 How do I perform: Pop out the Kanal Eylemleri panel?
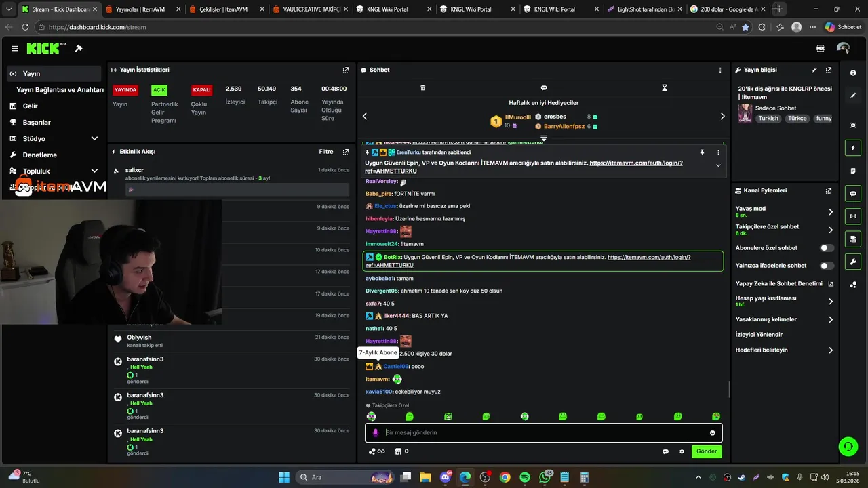pyautogui.click(x=829, y=190)
